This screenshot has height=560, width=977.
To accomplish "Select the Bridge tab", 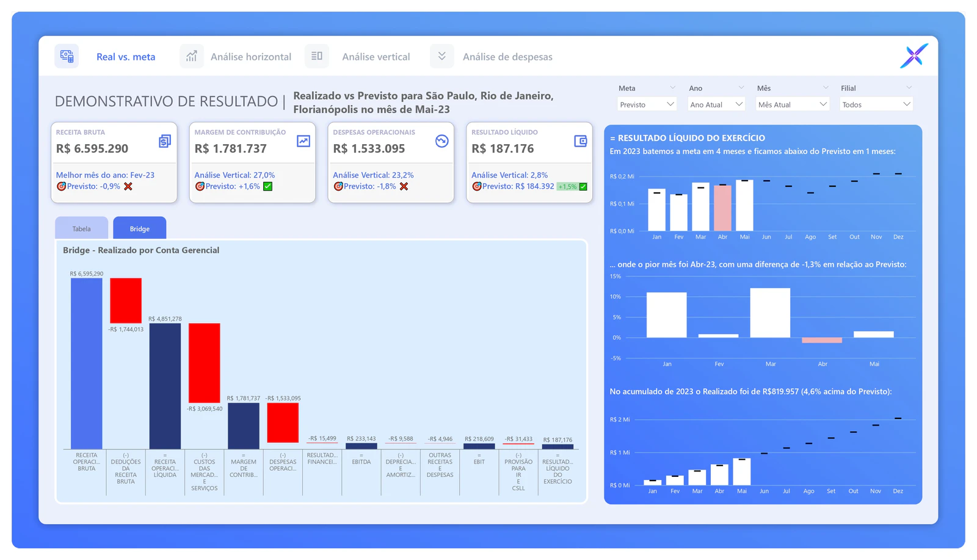I will coord(139,228).
